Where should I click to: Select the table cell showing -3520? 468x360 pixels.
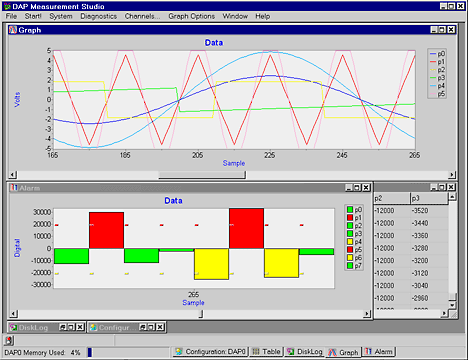pos(429,211)
